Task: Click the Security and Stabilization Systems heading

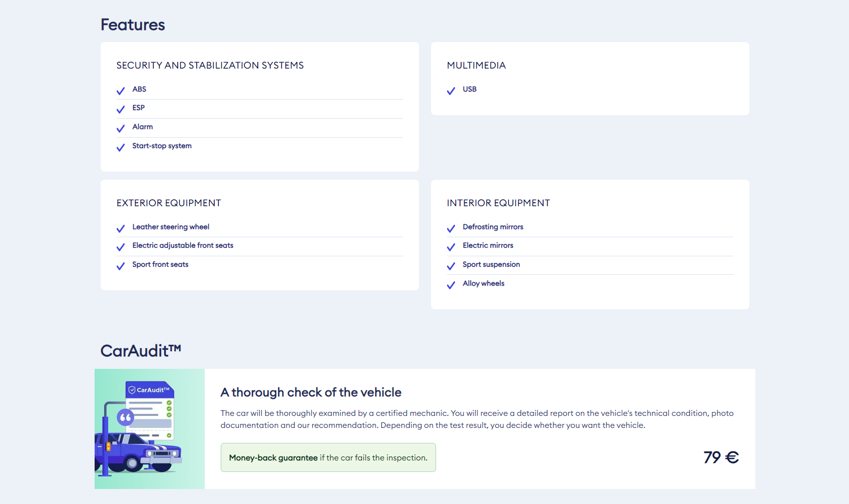Action: [210, 66]
